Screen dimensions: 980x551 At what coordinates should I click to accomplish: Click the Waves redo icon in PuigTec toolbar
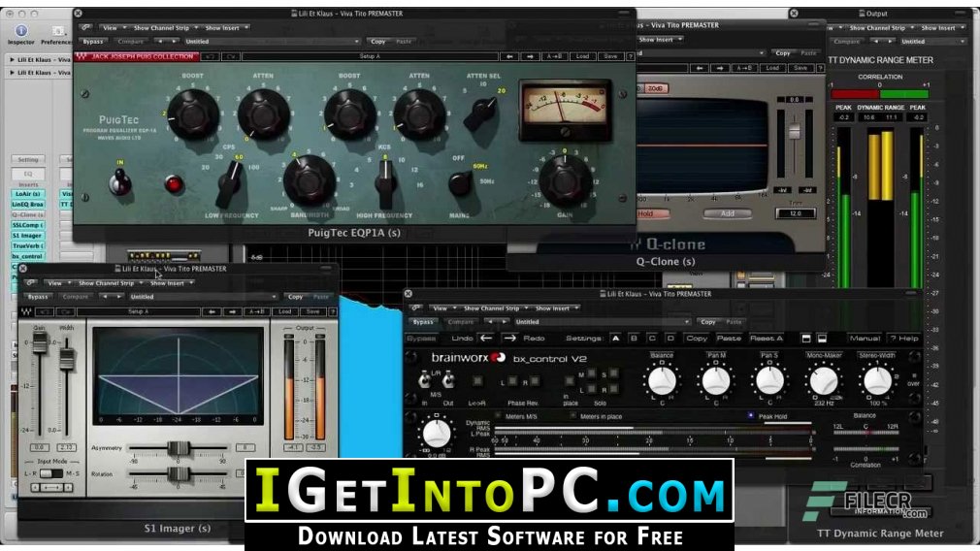tap(231, 56)
